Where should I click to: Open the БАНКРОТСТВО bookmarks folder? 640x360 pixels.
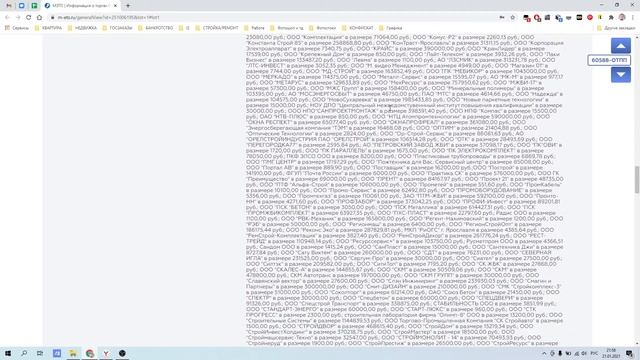(x=156, y=28)
